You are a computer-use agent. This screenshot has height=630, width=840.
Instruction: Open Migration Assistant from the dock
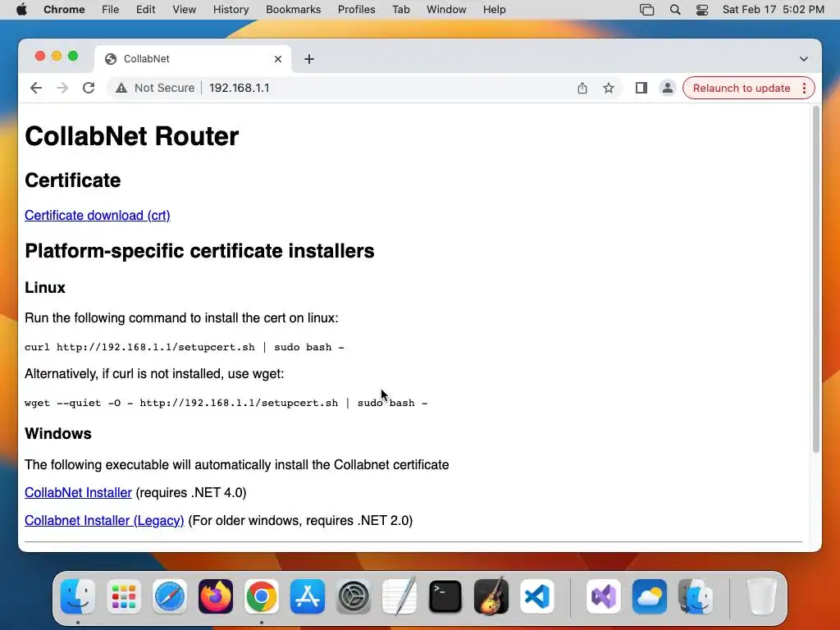point(696,596)
